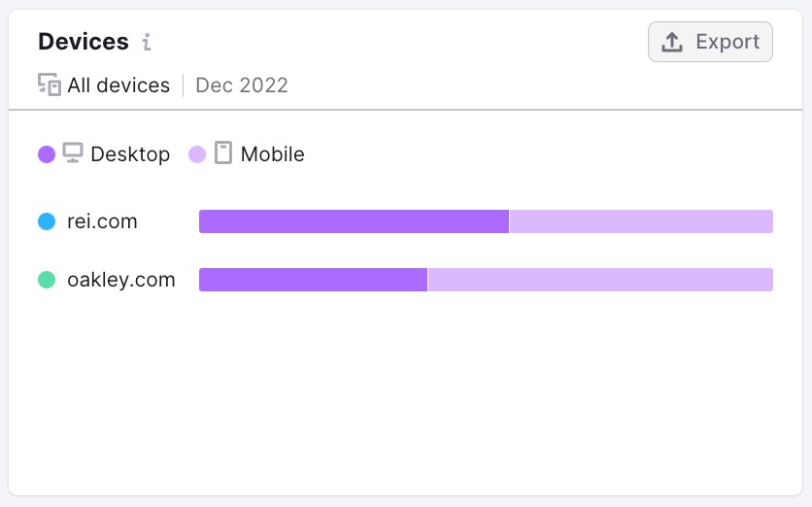Click rei.com's light purple mobile bar

pos(641,221)
